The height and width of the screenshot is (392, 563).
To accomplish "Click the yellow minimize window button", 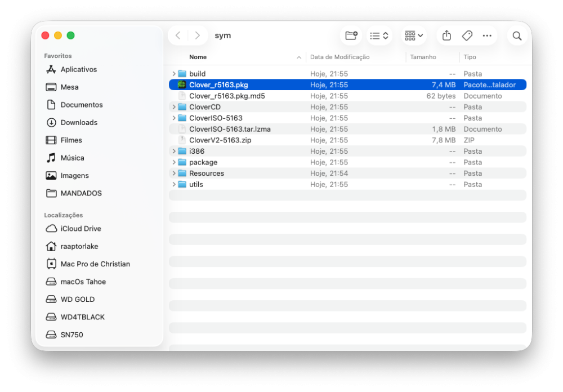I will coord(58,35).
